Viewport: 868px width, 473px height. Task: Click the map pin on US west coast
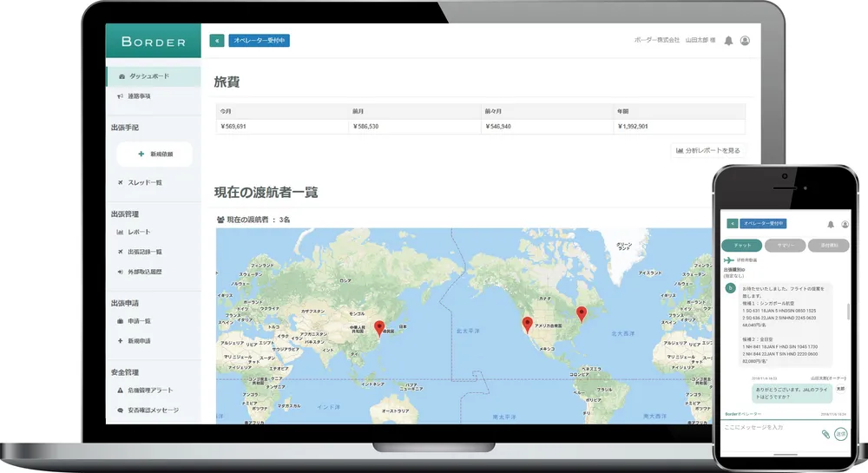(x=527, y=324)
